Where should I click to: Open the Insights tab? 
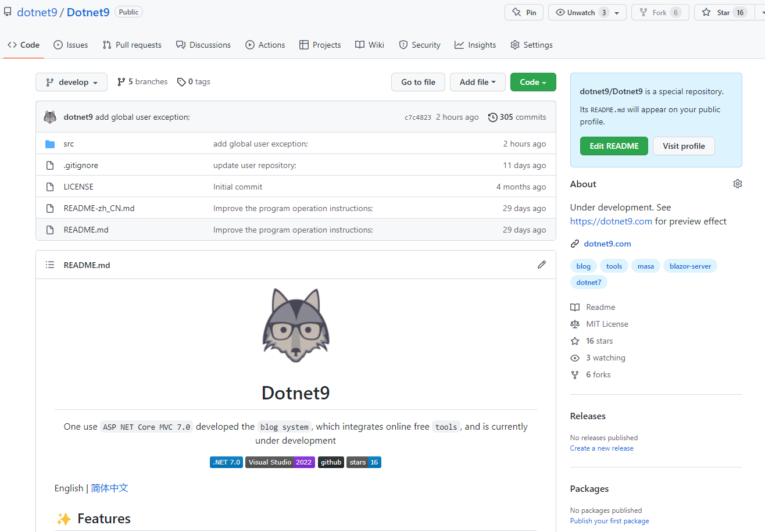point(476,45)
